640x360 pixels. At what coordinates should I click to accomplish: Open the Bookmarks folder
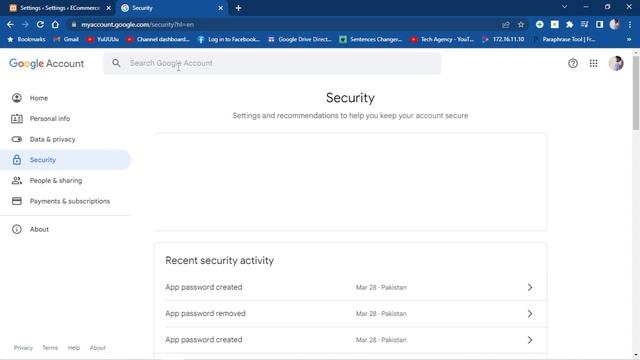27,39
